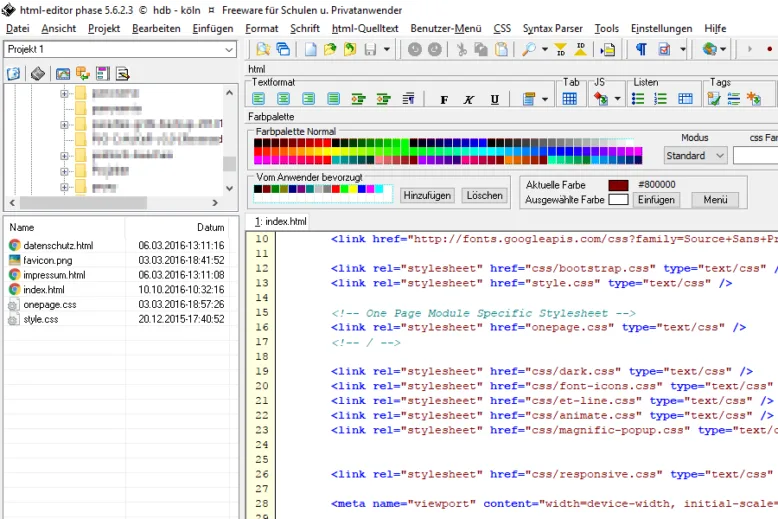Click the definition list icon in Listen group

tap(685, 99)
